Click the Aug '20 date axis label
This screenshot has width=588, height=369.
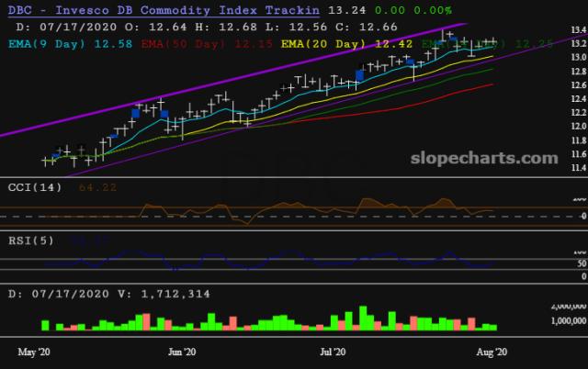point(492,352)
